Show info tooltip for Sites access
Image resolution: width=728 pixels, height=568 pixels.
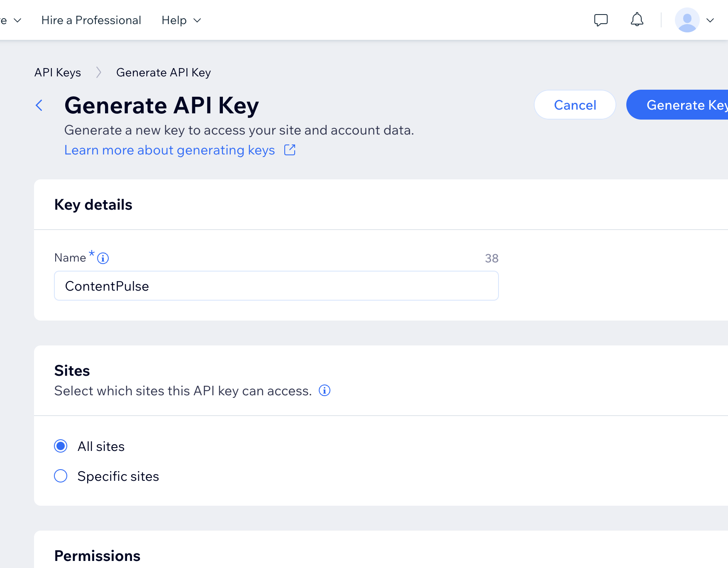pos(325,390)
